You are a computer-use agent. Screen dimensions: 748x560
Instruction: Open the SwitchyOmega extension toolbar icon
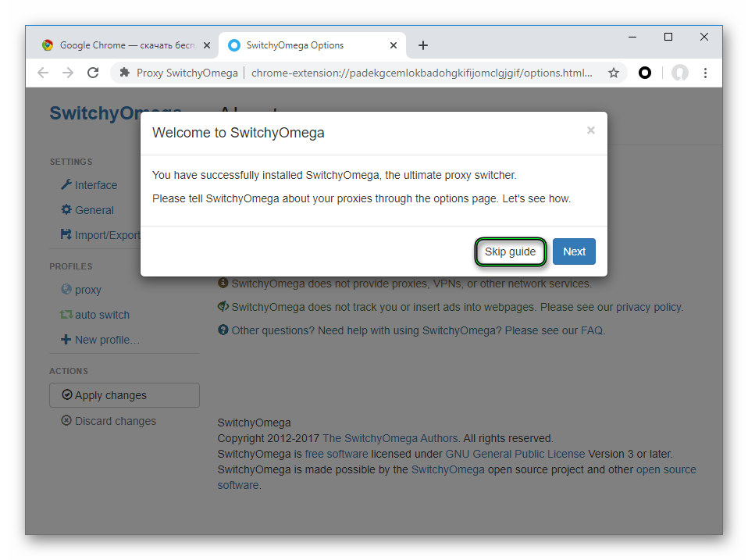[644, 73]
